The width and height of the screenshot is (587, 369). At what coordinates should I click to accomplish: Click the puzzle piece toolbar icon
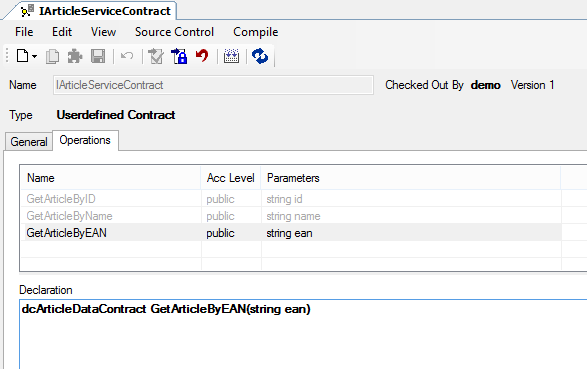pos(75,57)
